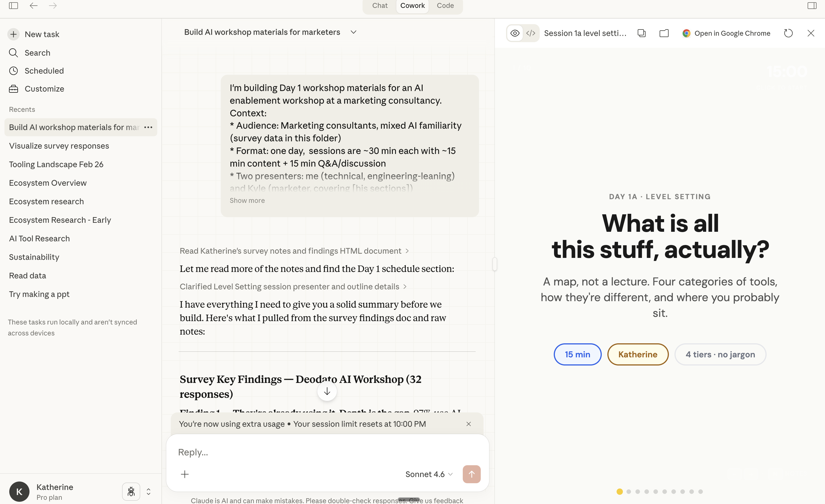Click the refresh preview icon

[788, 33]
